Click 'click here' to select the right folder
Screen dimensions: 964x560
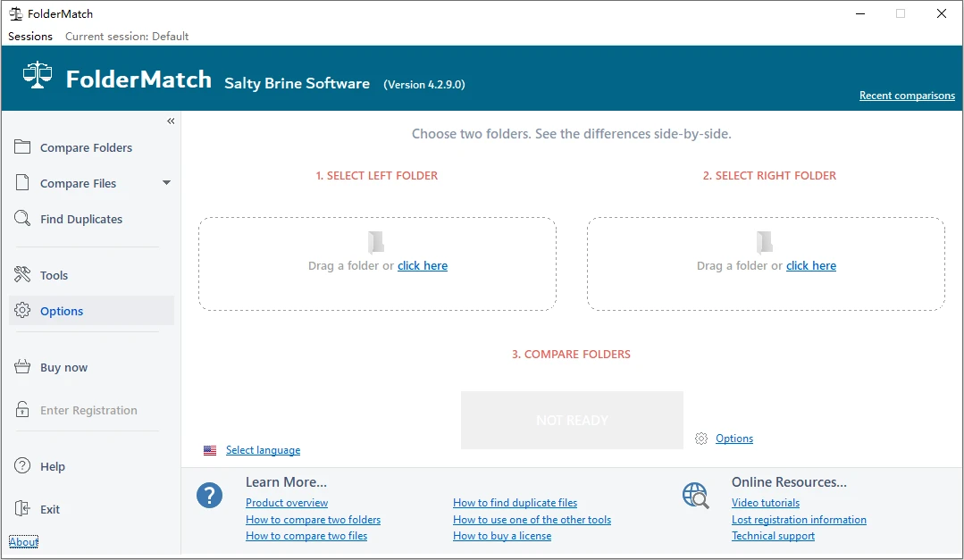[811, 265]
